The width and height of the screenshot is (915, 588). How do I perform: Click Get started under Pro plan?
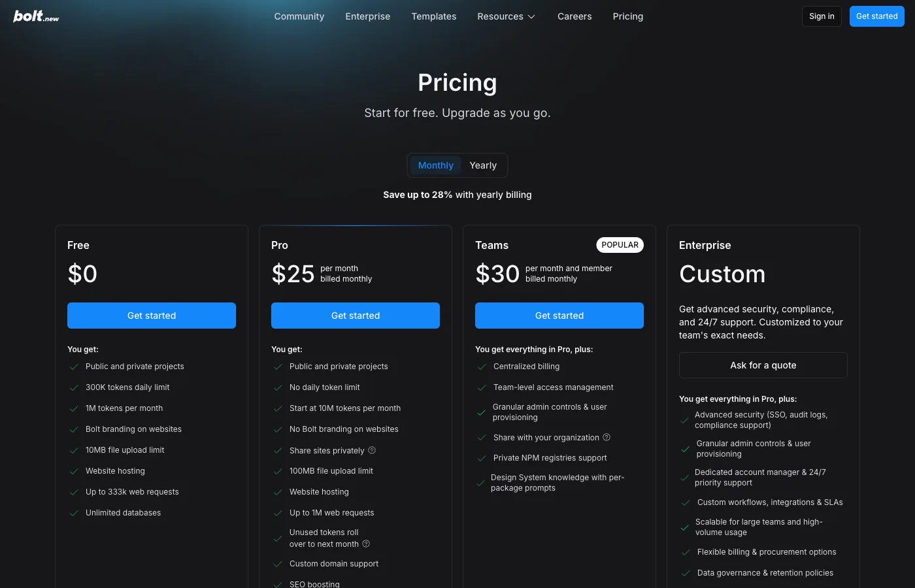pyautogui.click(x=356, y=316)
